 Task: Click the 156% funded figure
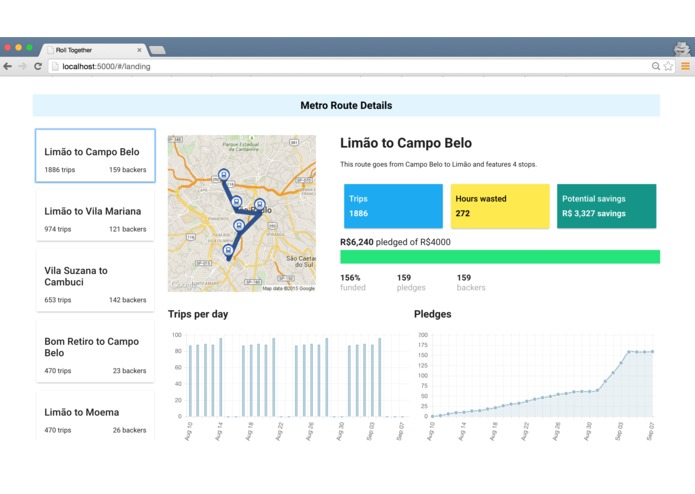point(353,282)
